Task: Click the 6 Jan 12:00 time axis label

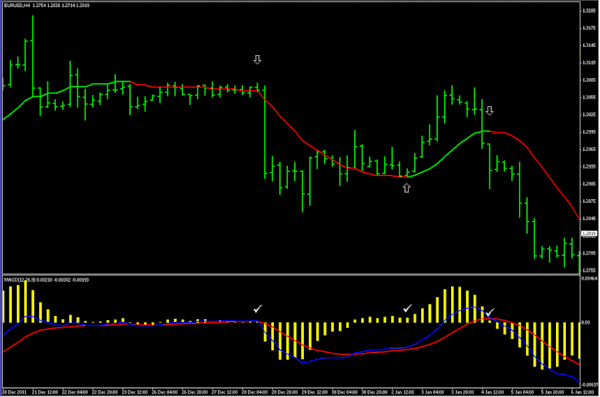Action: coord(582,392)
